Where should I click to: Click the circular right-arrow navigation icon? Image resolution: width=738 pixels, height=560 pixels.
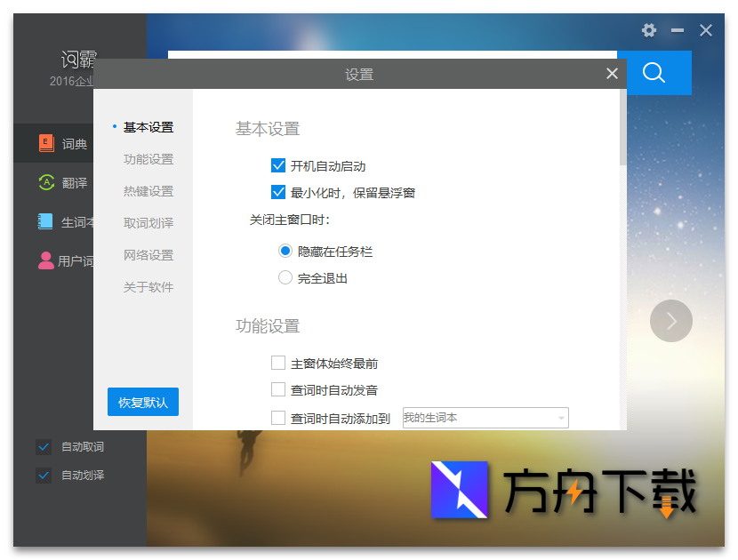(x=671, y=321)
